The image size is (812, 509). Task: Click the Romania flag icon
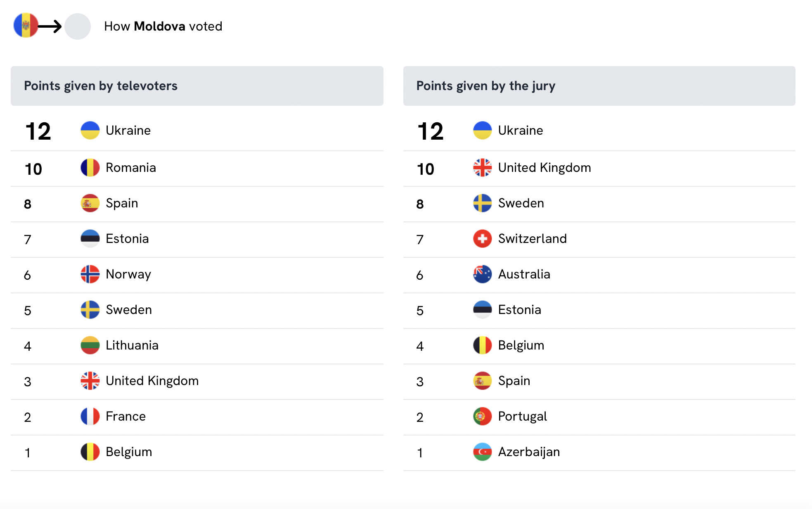pyautogui.click(x=90, y=168)
